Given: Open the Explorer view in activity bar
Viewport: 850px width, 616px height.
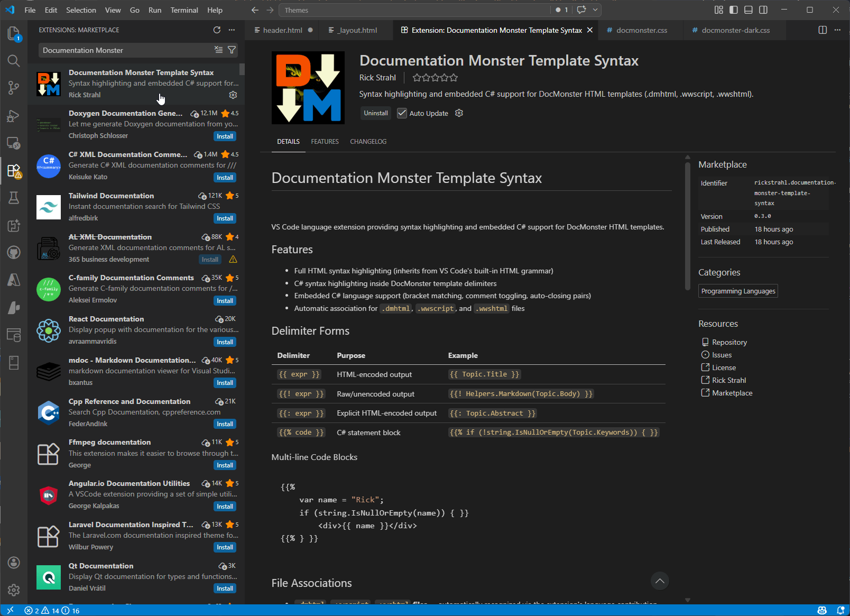Looking at the screenshot, I should pos(14,33).
